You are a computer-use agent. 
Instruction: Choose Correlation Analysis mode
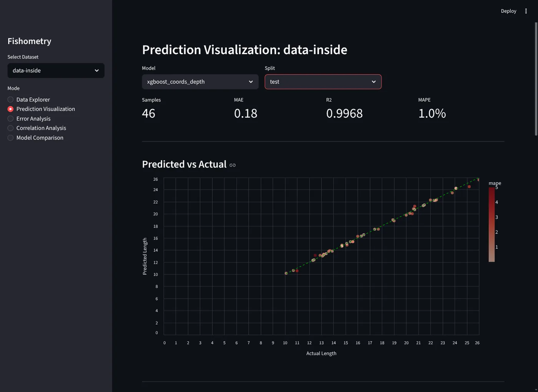click(x=37, y=128)
